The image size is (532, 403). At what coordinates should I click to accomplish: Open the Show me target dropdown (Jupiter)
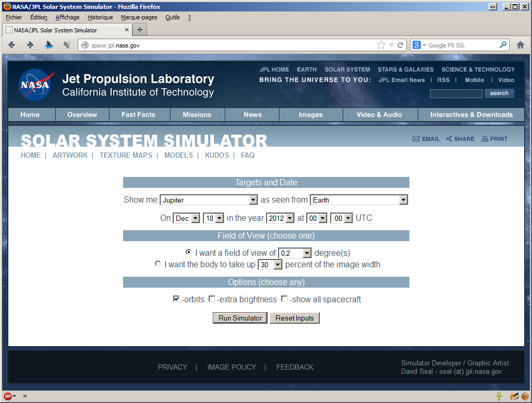tap(209, 200)
